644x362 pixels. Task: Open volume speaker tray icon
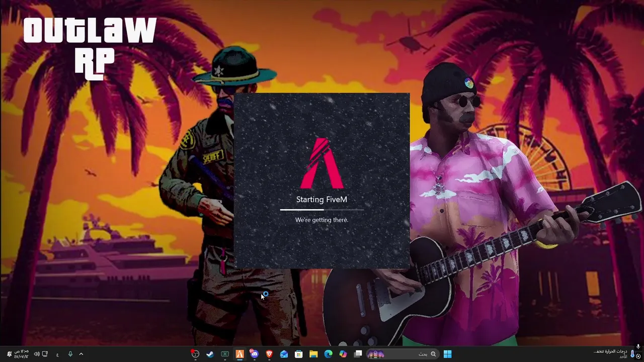click(x=36, y=354)
